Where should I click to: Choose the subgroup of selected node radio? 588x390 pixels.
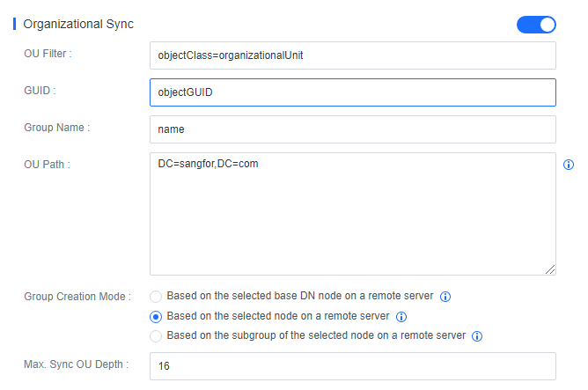coord(156,336)
